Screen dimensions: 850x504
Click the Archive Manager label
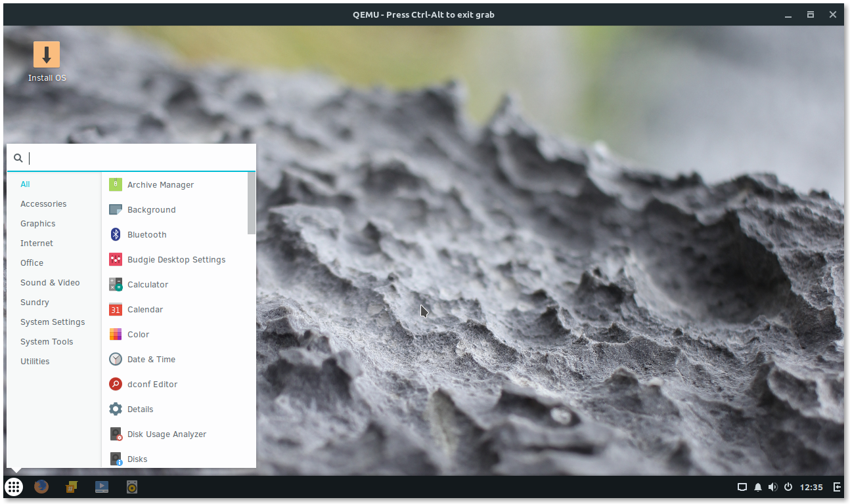[160, 185]
